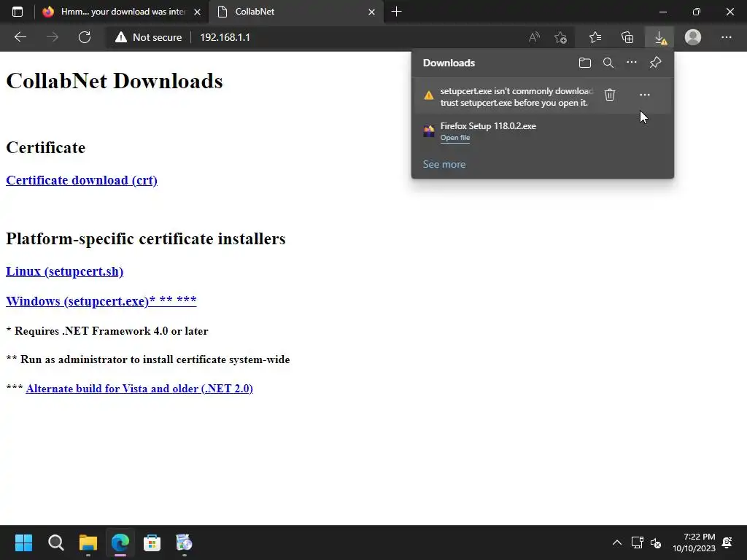
Task: Open the downloads folder icon
Action: (585, 63)
